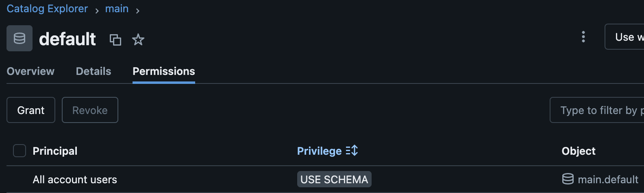
Task: Click the Revoke button
Action: coord(90,110)
